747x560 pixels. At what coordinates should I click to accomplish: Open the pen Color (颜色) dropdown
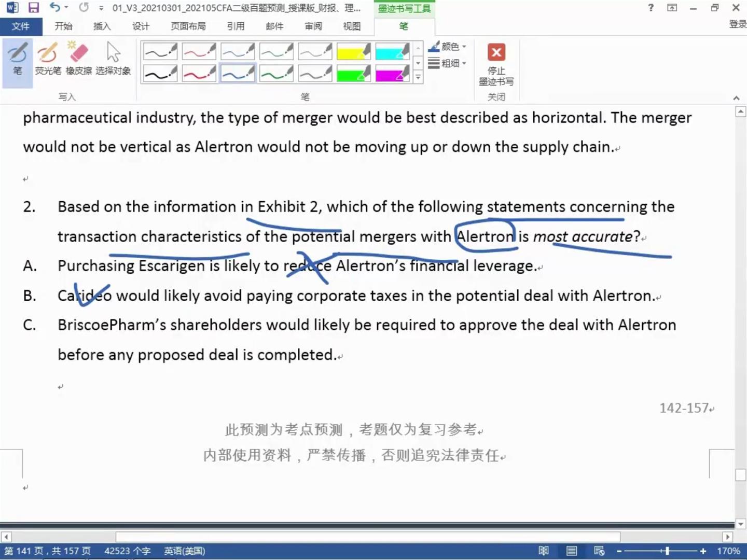click(x=447, y=47)
